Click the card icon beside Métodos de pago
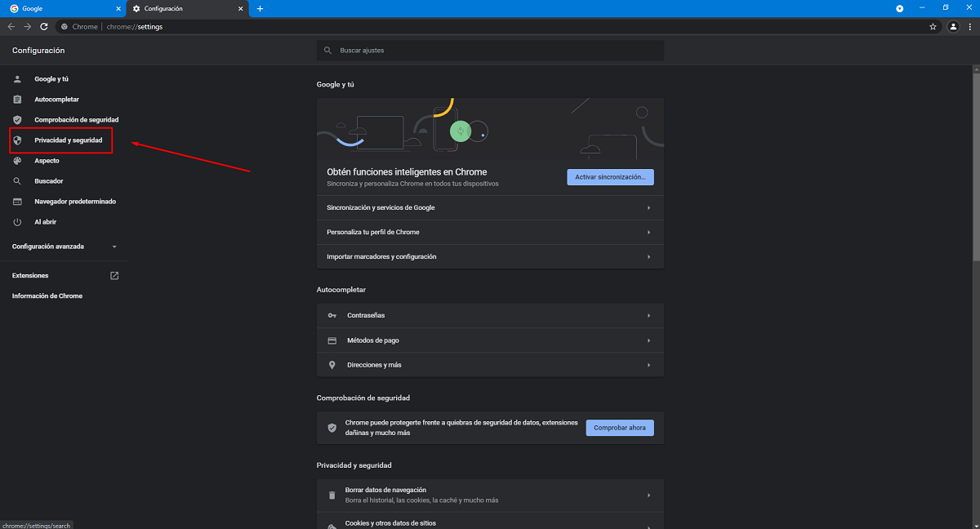The image size is (980, 529). click(x=332, y=340)
